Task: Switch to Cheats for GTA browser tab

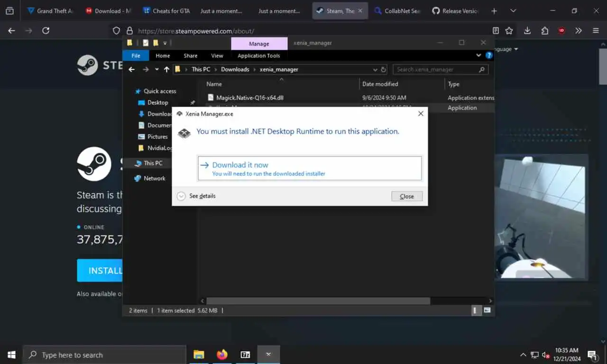Action: 166,11
